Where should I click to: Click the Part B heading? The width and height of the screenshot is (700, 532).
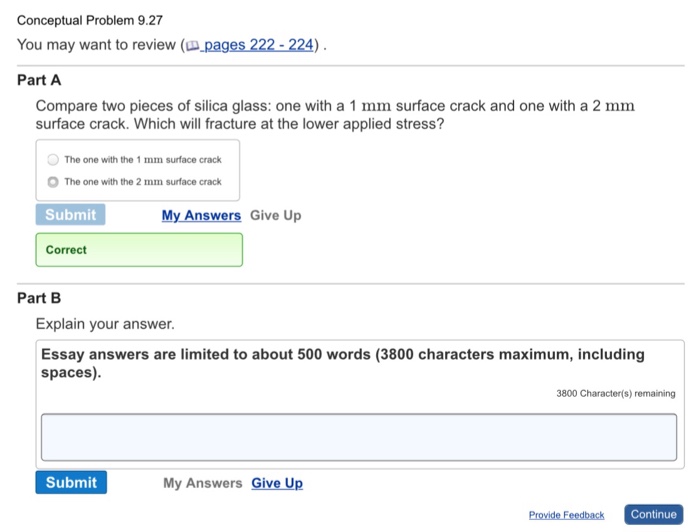point(39,298)
